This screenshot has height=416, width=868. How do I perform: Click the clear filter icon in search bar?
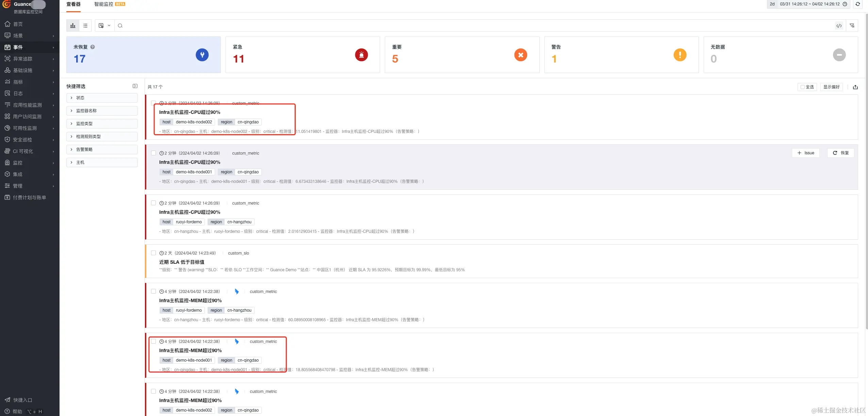coord(852,25)
